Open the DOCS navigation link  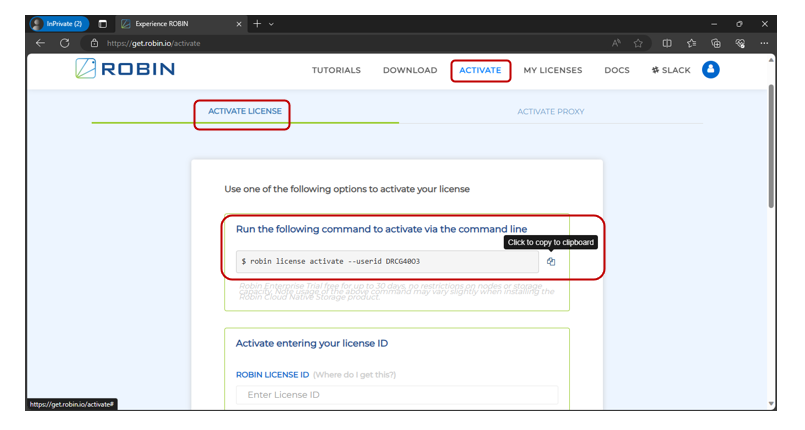[617, 70]
